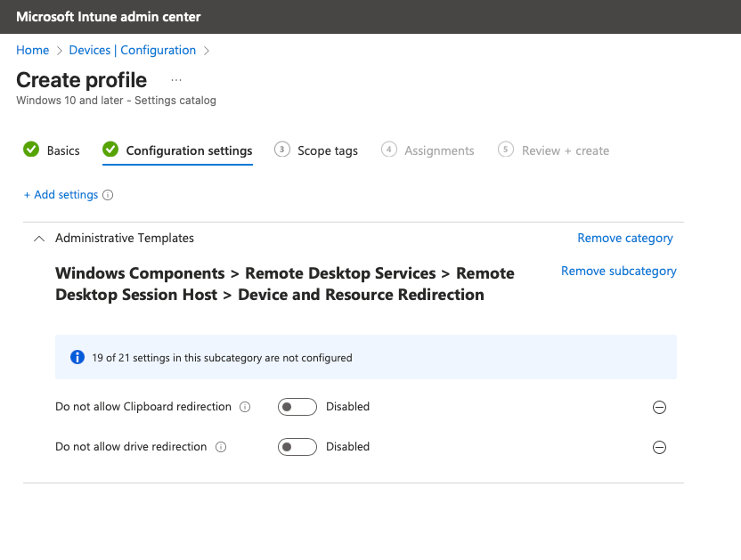Click green checkmark icon for Basics step
741x560 pixels.
pyautogui.click(x=31, y=150)
